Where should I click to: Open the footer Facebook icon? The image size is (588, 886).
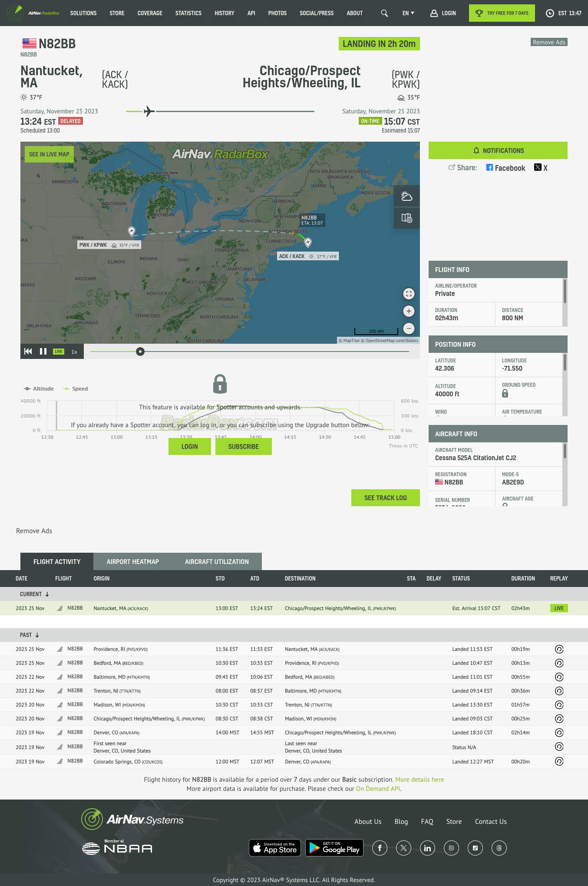(380, 848)
